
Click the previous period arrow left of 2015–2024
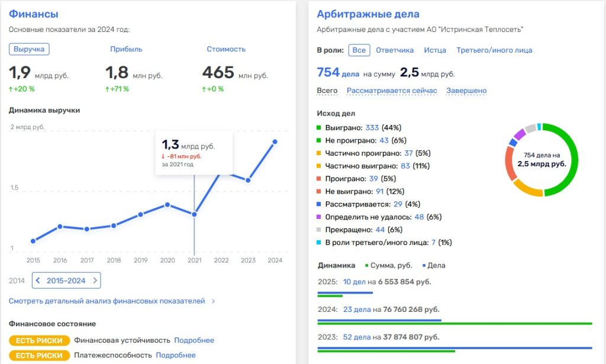tap(38, 281)
